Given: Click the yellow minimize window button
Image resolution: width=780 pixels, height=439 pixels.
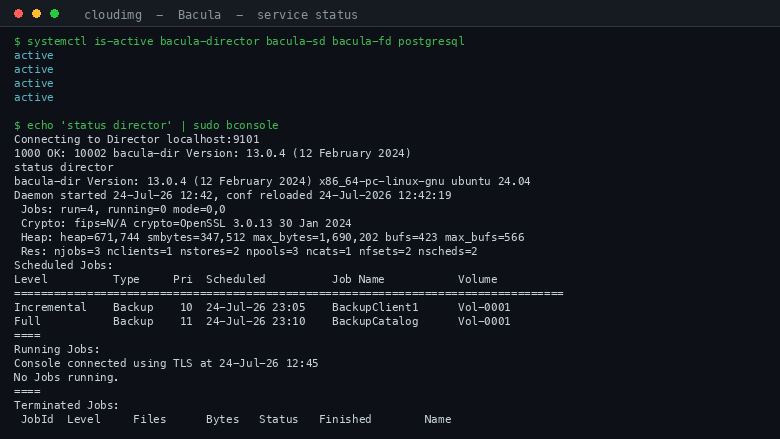Looking at the screenshot, I should click(36, 14).
